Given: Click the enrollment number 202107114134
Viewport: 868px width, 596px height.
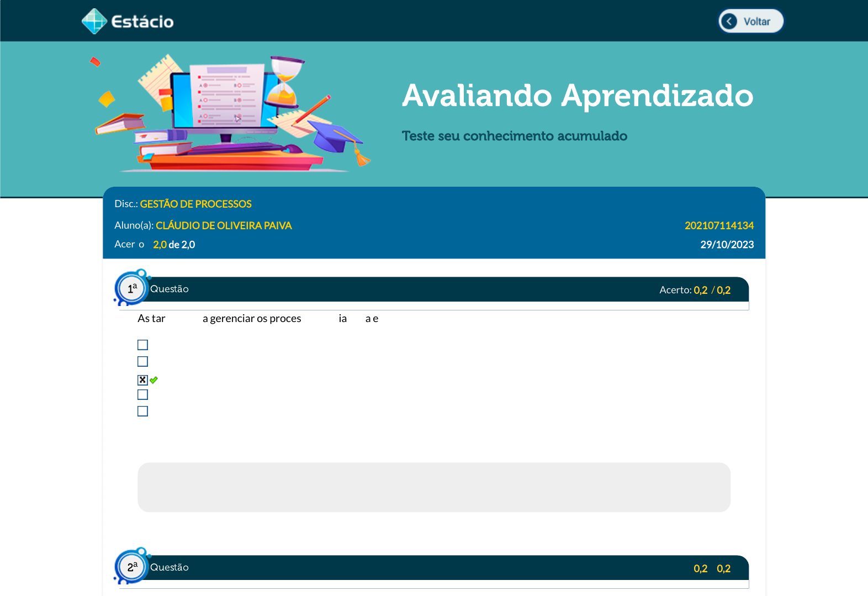Looking at the screenshot, I should click(x=719, y=225).
